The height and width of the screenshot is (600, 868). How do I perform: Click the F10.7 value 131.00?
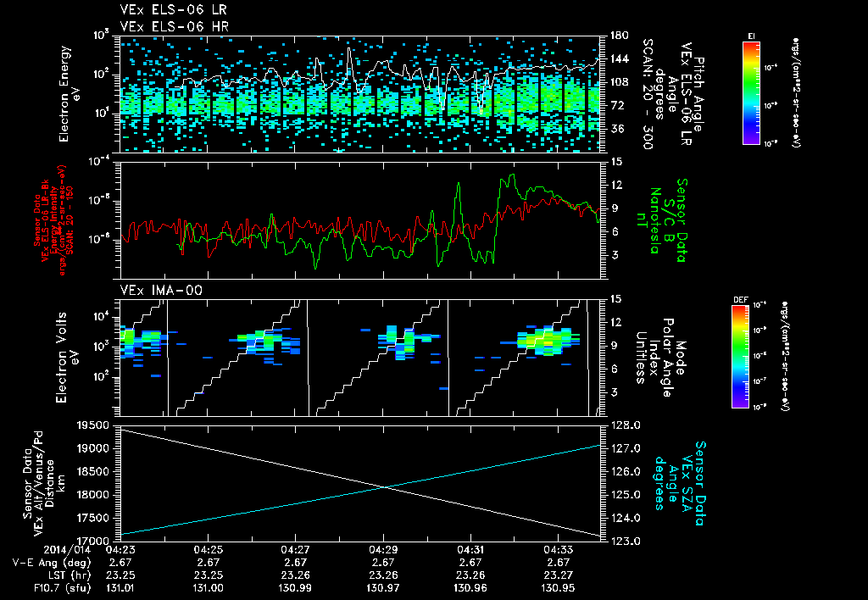coord(208,588)
